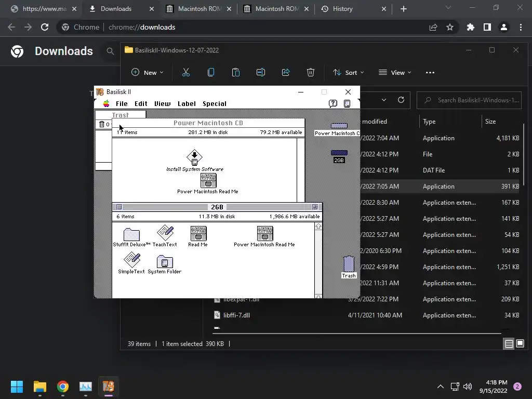Image resolution: width=532 pixels, height=399 pixels.
Task: Click the Cut icon in File Explorer toolbar
Action: point(186,72)
